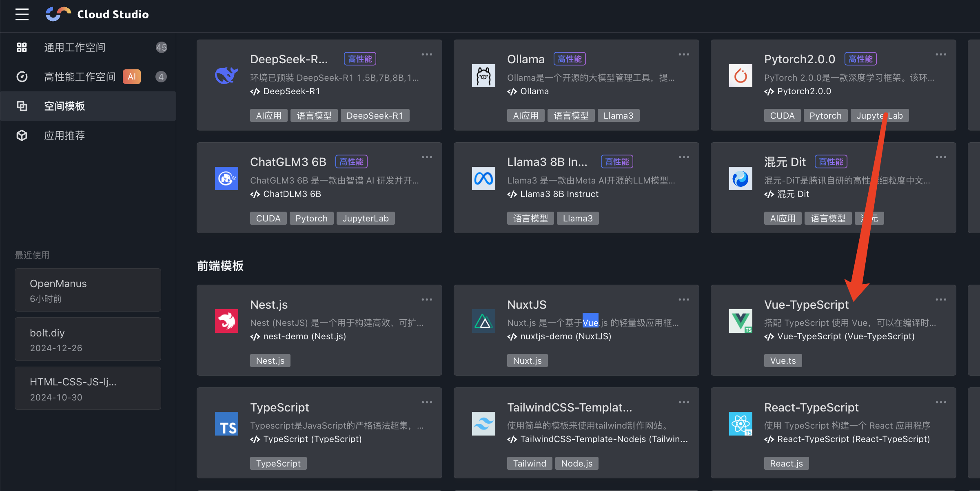This screenshot has width=980, height=491.
Task: Click the AI应用 tag on DeepSeek card
Action: (268, 115)
